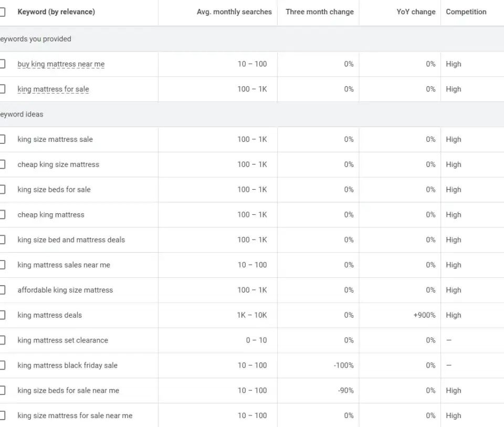504x427 pixels.
Task: Check the box for king mattress for sale
Action: coord(2,89)
